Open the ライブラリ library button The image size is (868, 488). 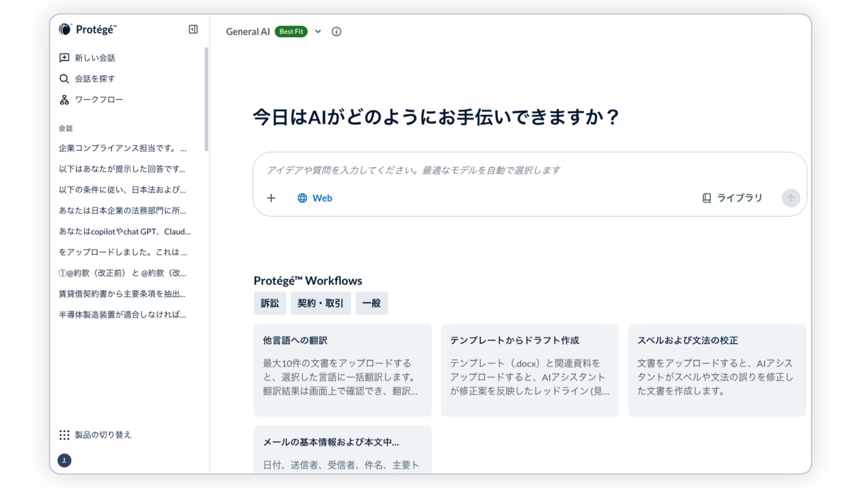(732, 198)
